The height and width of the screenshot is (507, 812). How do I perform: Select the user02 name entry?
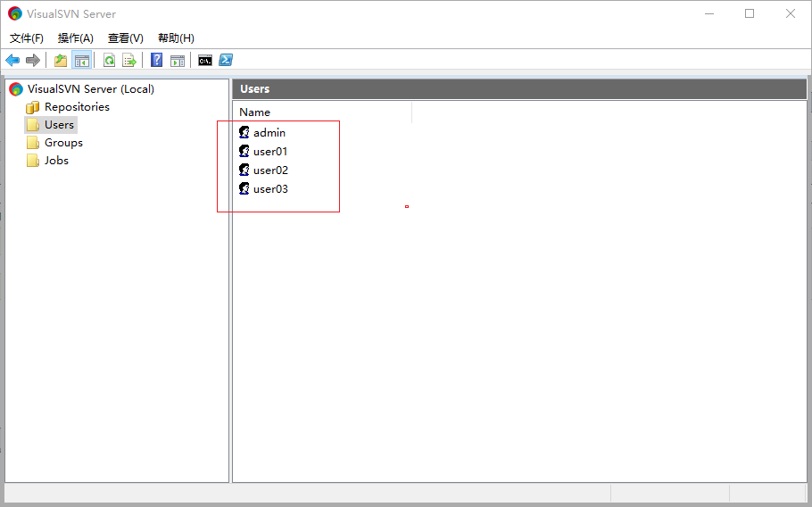(x=271, y=170)
